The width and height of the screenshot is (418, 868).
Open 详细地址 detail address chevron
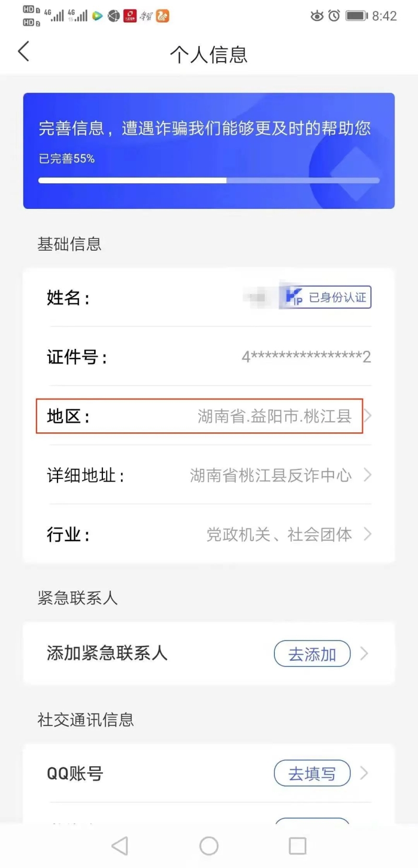(368, 475)
